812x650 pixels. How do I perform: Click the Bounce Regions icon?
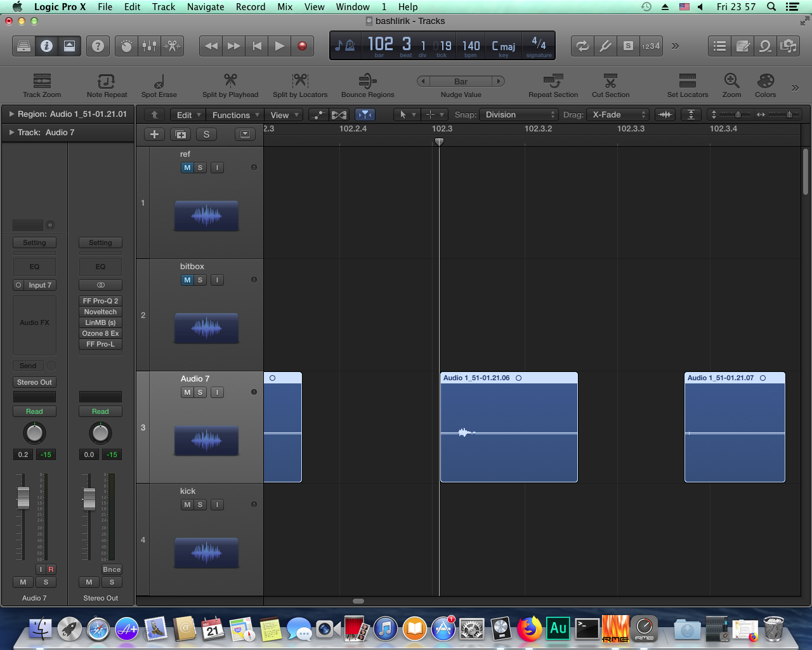(x=367, y=81)
